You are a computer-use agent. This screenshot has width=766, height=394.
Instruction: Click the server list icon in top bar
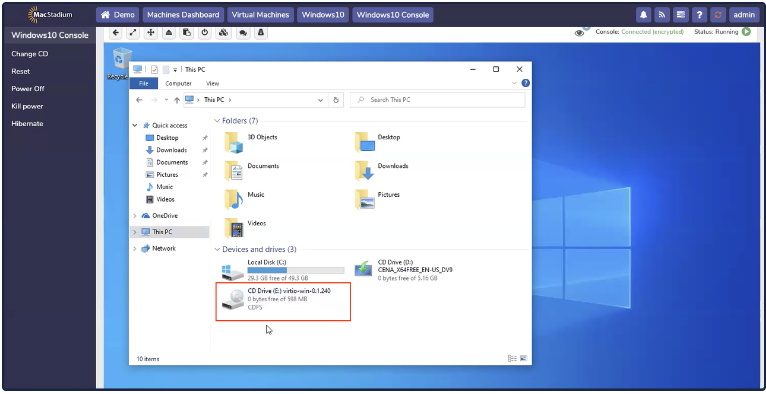680,15
